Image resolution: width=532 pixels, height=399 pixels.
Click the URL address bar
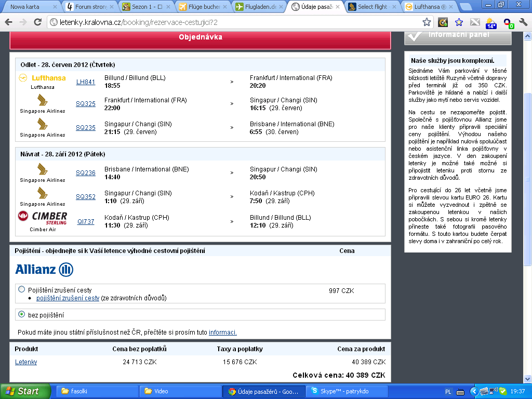click(234, 22)
